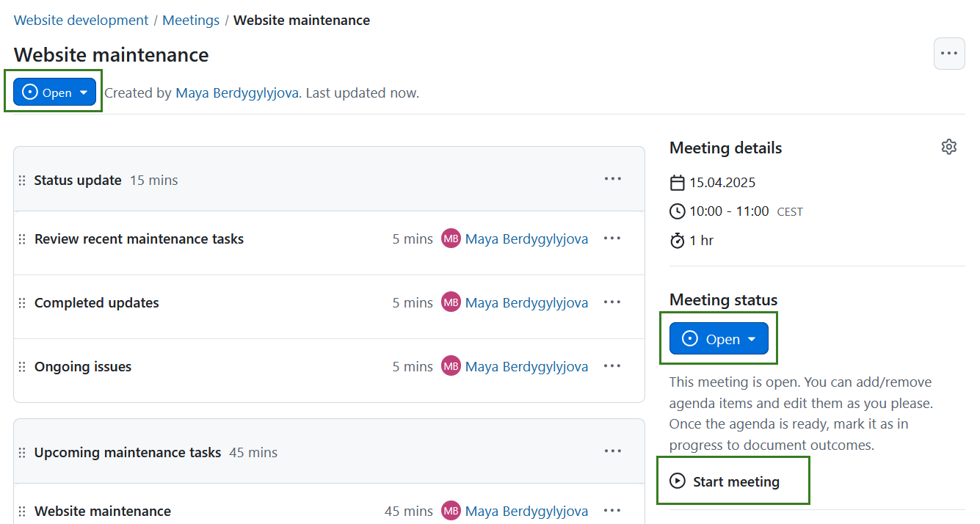Open three-dot menu for Review recent maintenance tasks
980x524 pixels.
click(613, 239)
